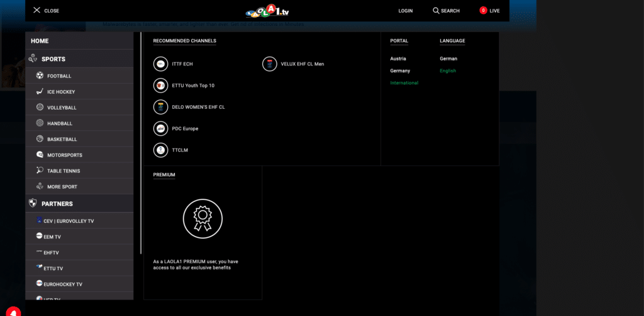The image size is (644, 316).
Task: Click the LAOLA1 PREMIUM benefits description
Action: pyautogui.click(x=196, y=264)
